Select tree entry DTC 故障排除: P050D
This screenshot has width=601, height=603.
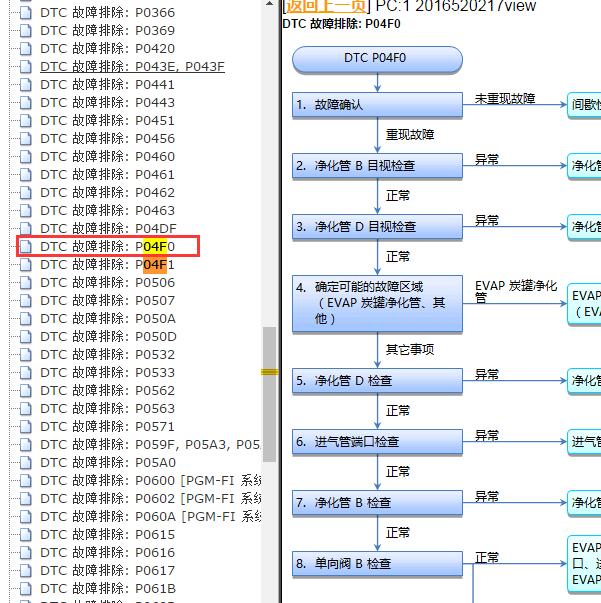click(108, 337)
